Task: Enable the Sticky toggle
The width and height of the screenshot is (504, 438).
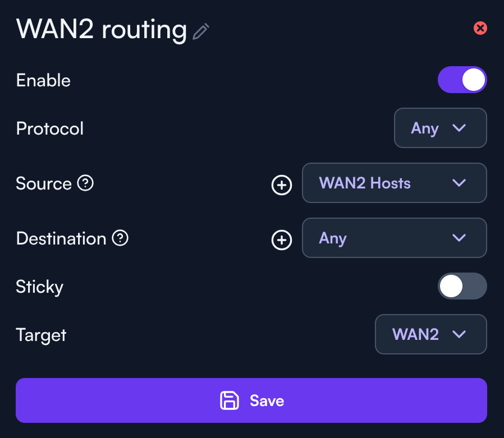Action: (x=462, y=287)
